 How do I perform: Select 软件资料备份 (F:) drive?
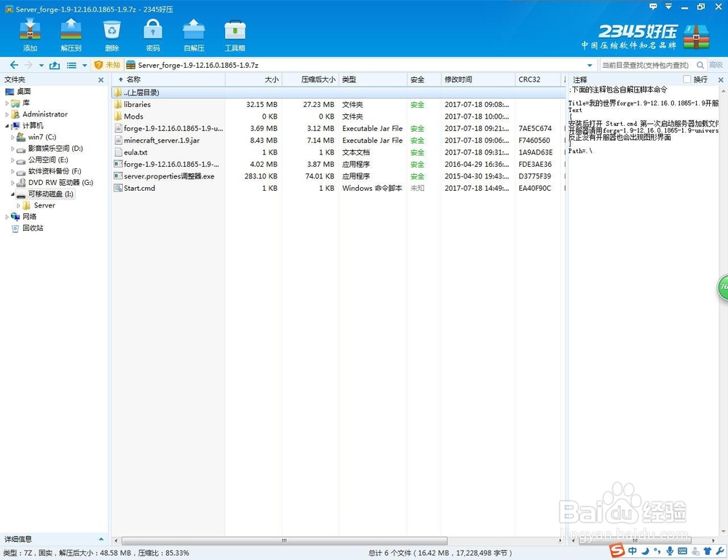click(55, 171)
